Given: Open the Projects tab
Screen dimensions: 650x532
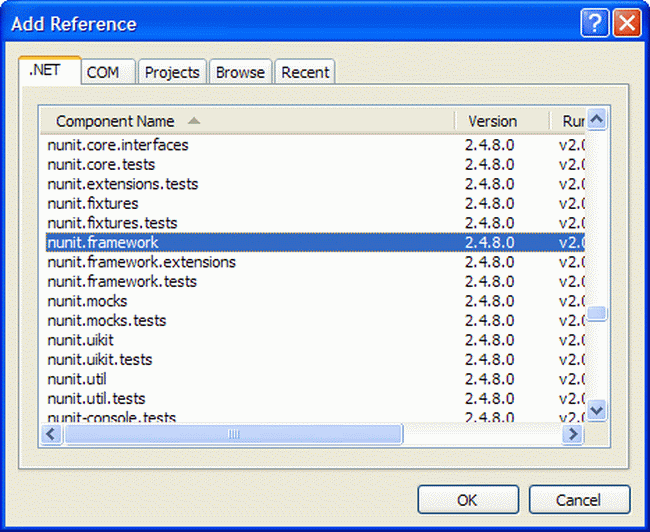Looking at the screenshot, I should click(x=172, y=72).
